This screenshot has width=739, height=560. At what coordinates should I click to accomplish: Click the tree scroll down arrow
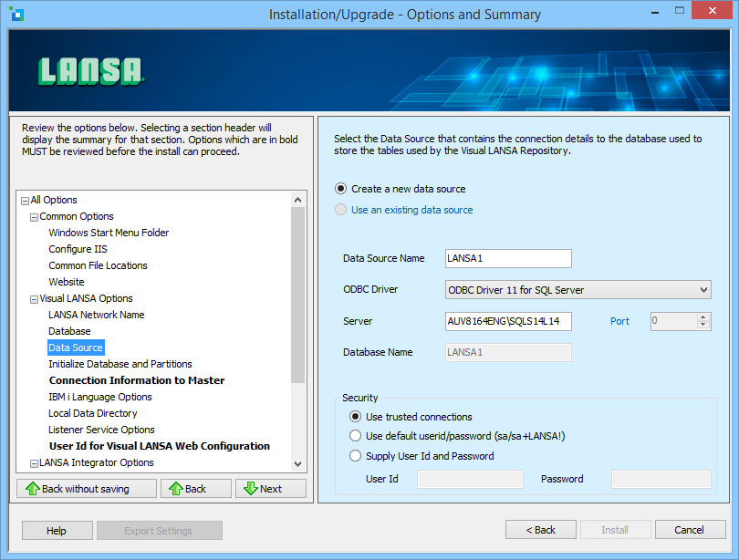297,464
